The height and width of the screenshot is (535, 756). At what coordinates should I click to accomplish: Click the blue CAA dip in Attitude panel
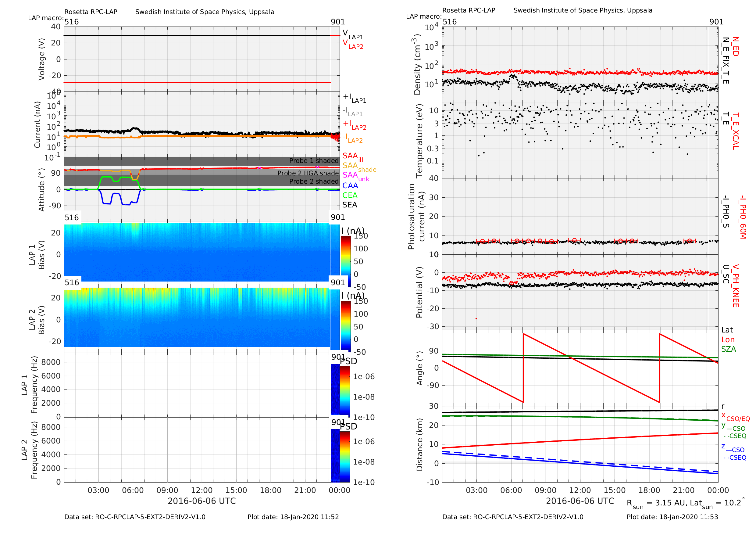pyautogui.click(x=120, y=198)
